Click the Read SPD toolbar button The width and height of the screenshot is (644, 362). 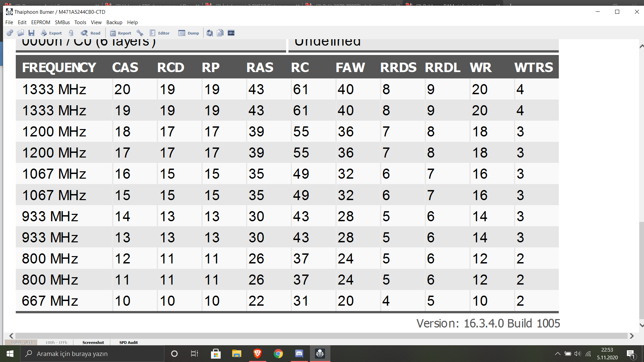(x=91, y=33)
